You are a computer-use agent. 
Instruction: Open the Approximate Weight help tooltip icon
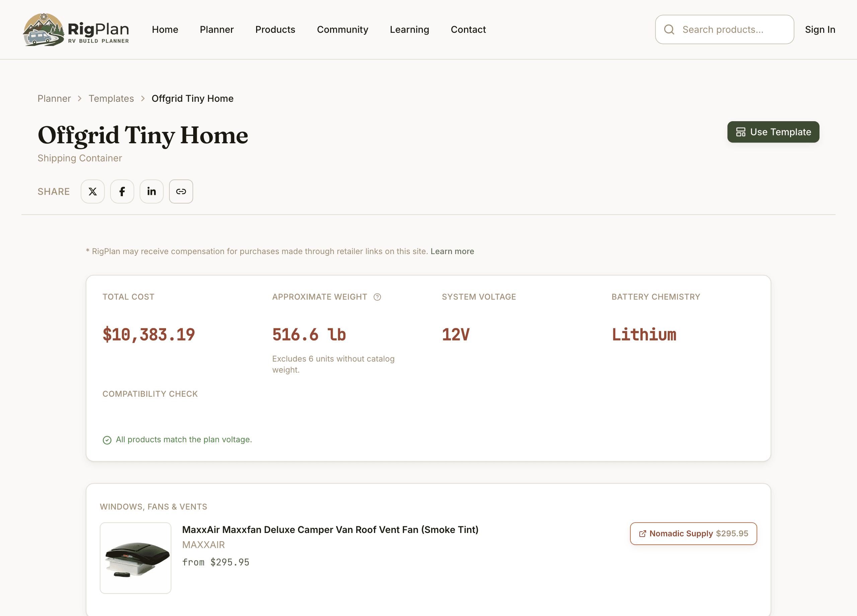tap(377, 297)
